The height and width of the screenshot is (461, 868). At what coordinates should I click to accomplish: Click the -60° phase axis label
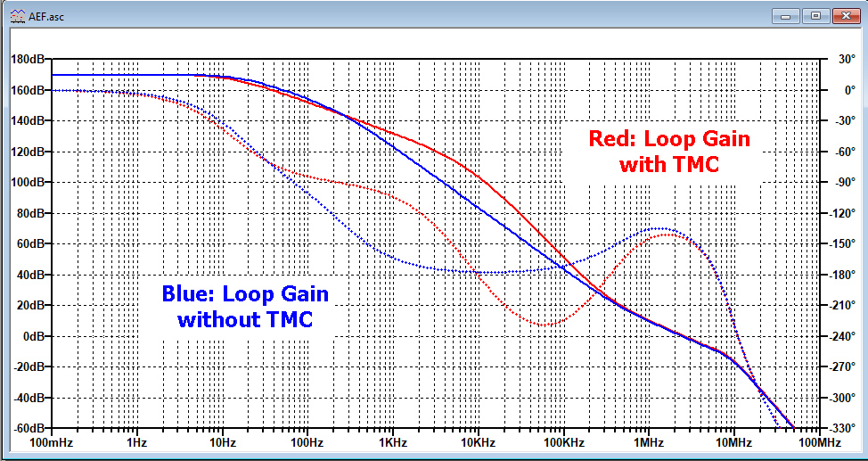[x=845, y=152]
